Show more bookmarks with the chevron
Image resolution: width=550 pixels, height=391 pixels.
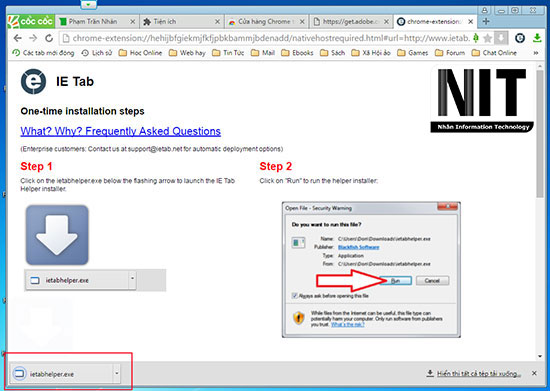pyautogui.click(x=536, y=53)
